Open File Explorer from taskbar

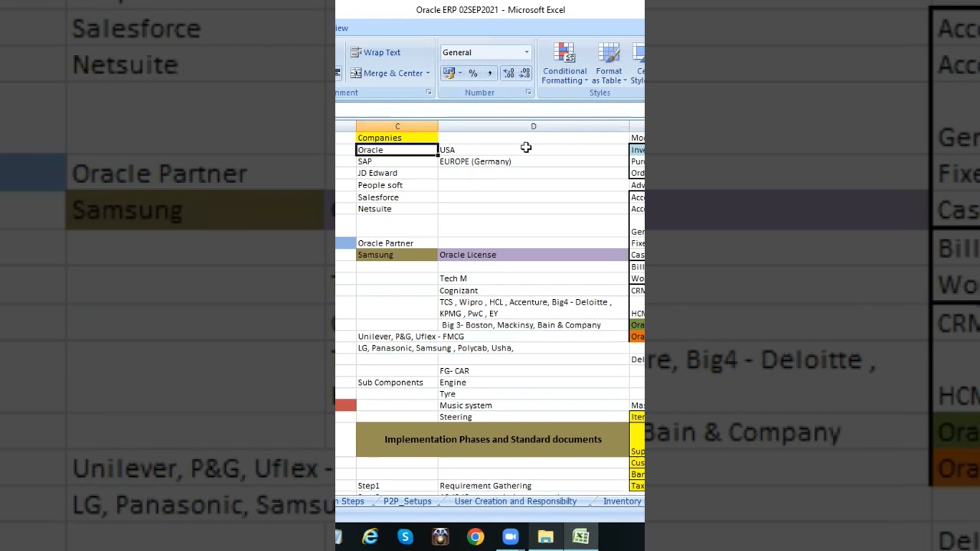tap(545, 537)
